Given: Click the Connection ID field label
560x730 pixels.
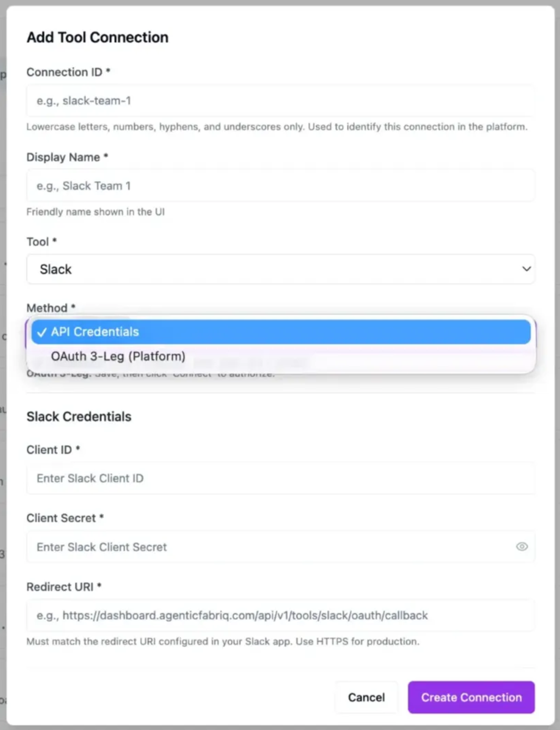Looking at the screenshot, I should point(64,72).
